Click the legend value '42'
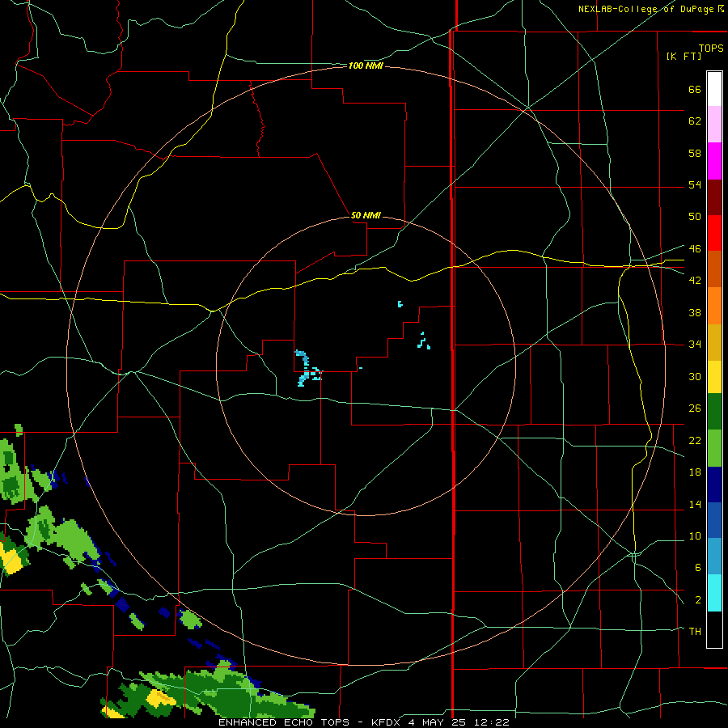The image size is (728, 728). coord(695,281)
